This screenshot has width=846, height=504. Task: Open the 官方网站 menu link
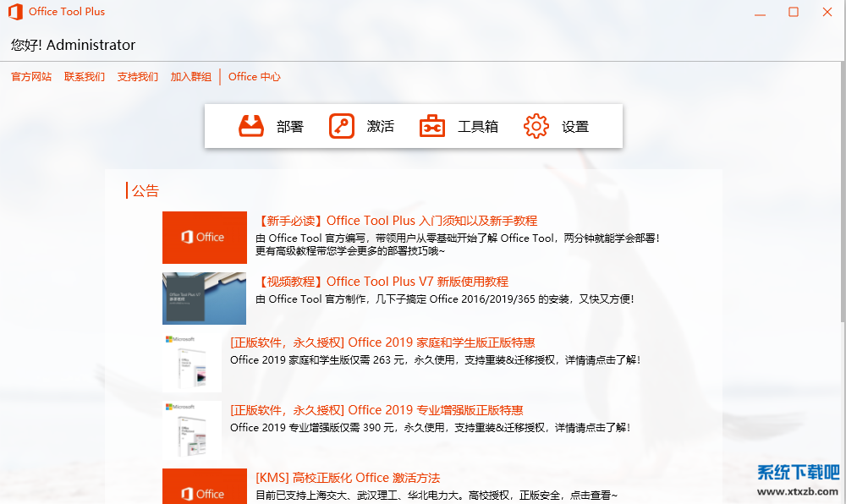pyautogui.click(x=31, y=76)
